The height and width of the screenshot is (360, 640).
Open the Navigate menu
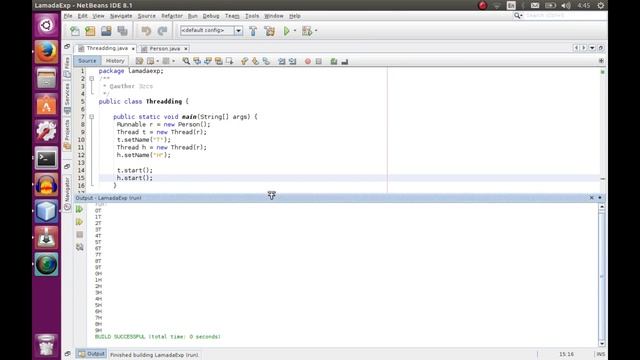tap(121, 16)
